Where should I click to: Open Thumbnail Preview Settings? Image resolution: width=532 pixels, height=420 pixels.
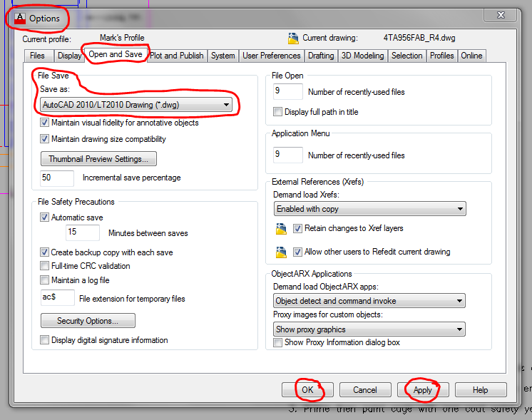point(98,159)
